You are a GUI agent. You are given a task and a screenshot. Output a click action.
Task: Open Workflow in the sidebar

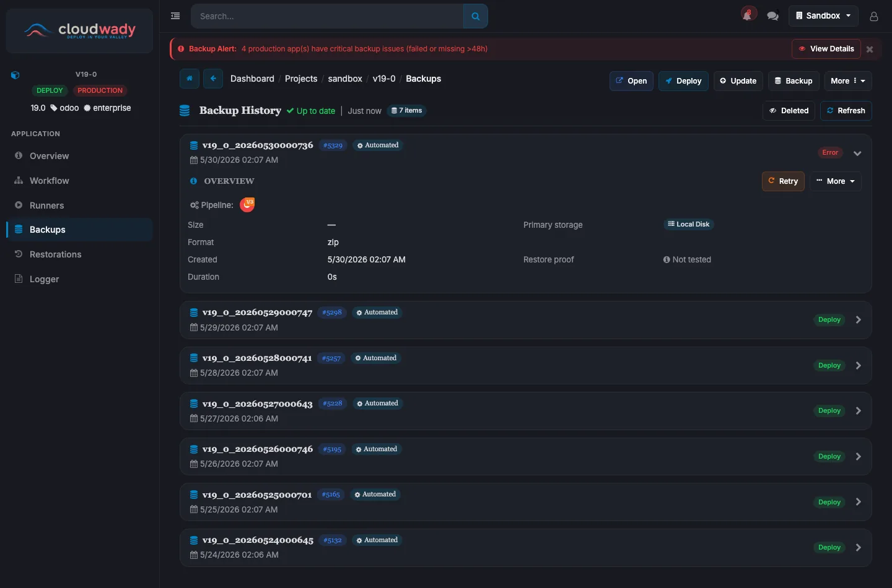pos(79,181)
